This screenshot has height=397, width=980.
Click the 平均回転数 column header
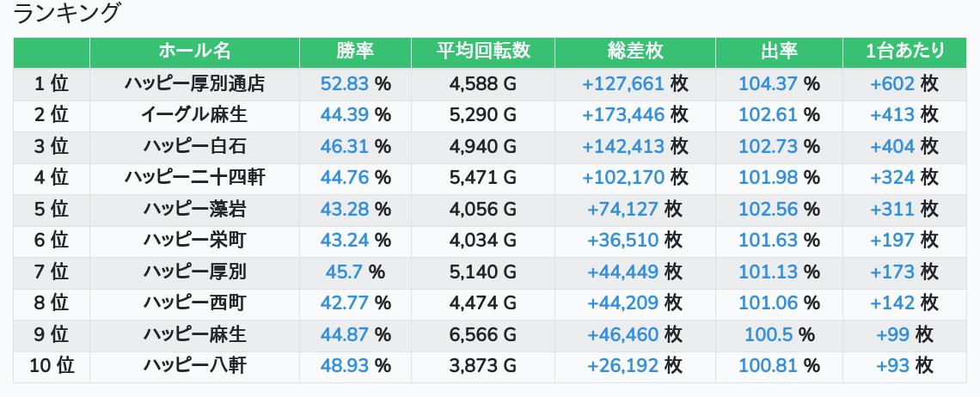click(483, 52)
